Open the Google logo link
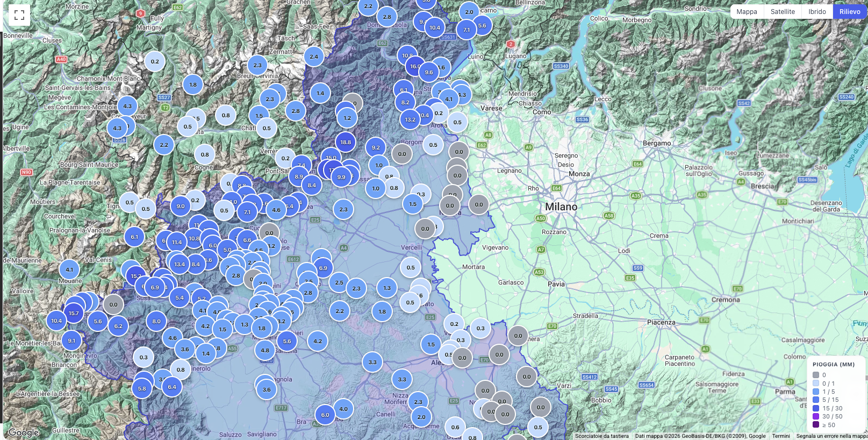Viewport: 868px width, 440px height. (23, 432)
